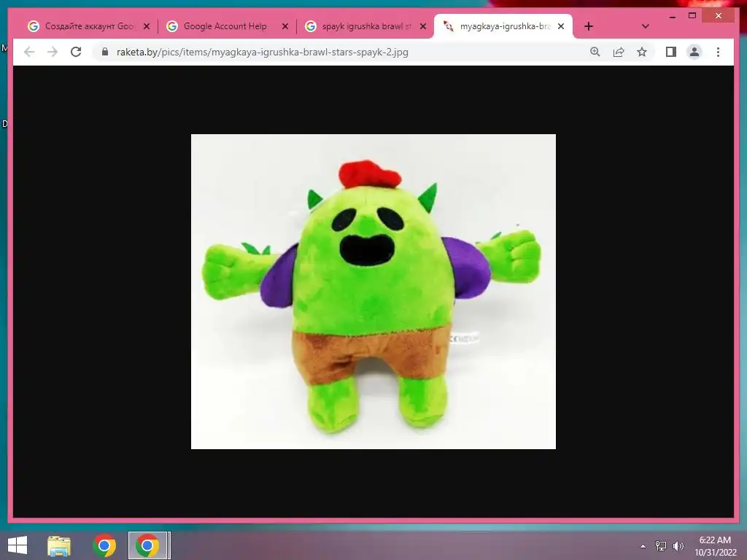
Task: Maximize the Chrome window
Action: (692, 16)
